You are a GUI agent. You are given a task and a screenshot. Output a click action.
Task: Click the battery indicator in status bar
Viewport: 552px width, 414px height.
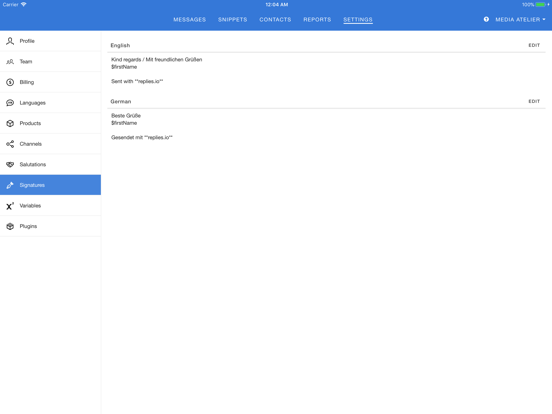[540, 5]
